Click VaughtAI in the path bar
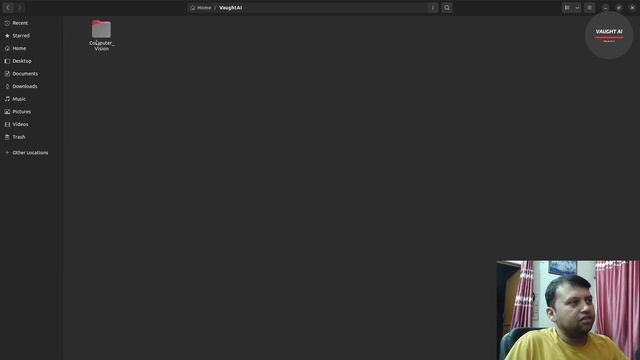This screenshot has height=360, width=640. coord(231,8)
